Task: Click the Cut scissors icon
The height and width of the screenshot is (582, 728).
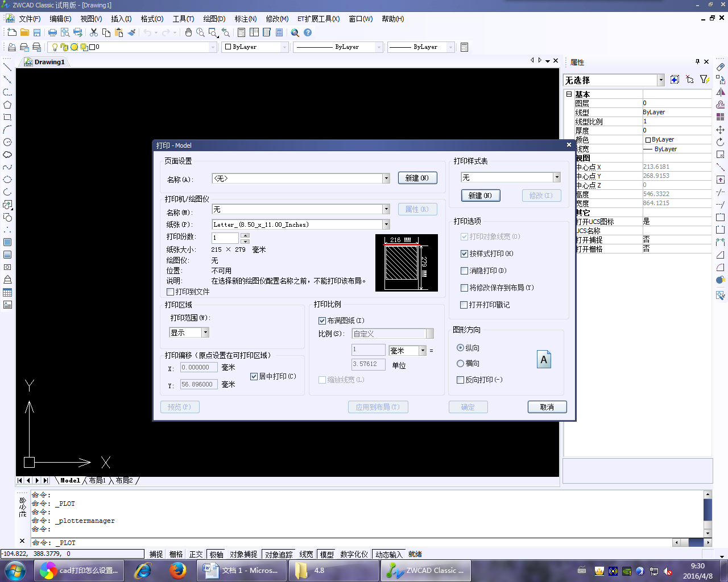Action: (94, 33)
